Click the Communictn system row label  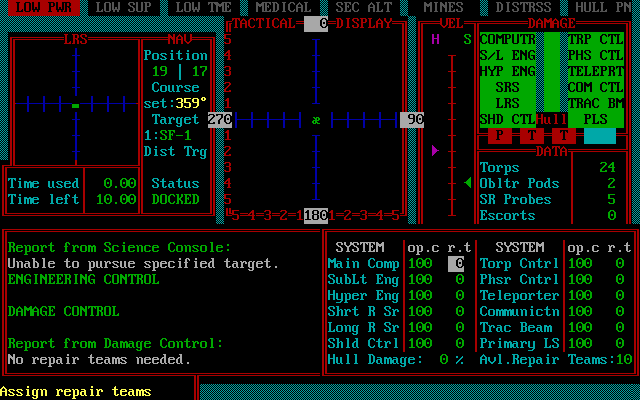pos(519,311)
